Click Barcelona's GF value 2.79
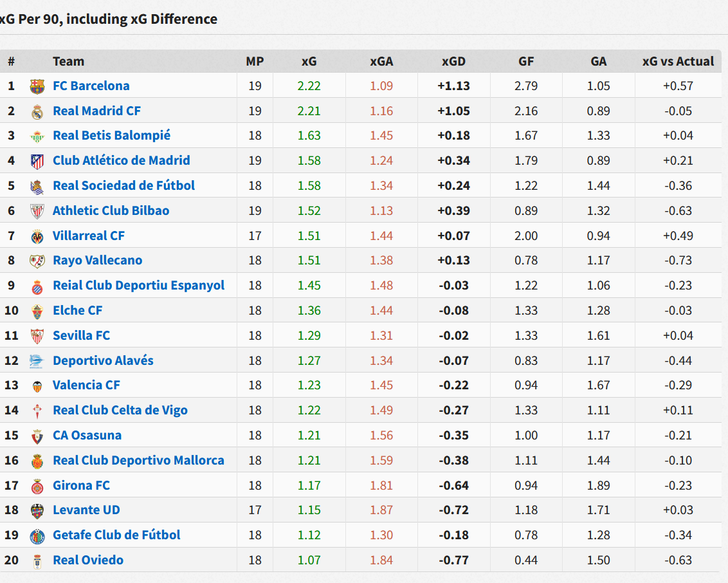Viewport: 728px width, 583px height. tap(526, 86)
